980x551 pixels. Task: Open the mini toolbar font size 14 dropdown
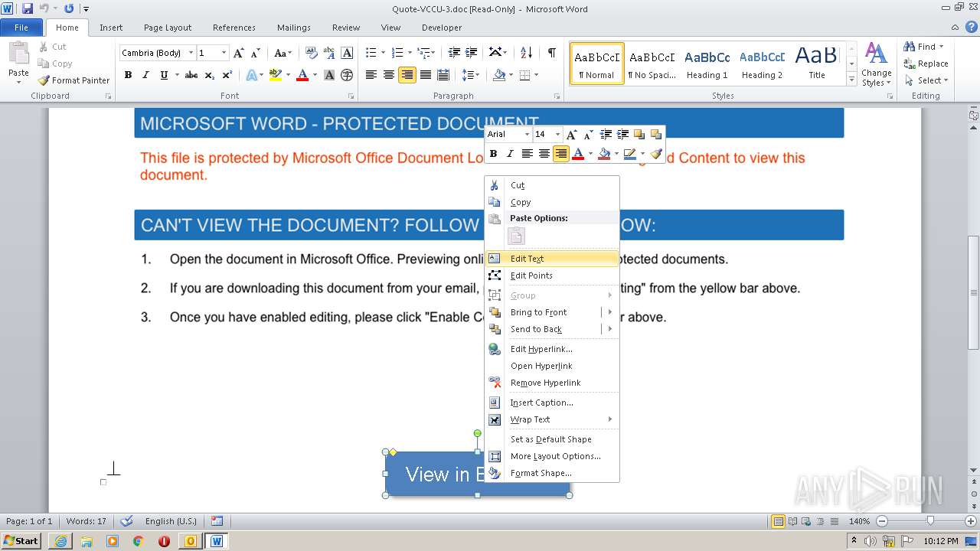[x=557, y=134]
